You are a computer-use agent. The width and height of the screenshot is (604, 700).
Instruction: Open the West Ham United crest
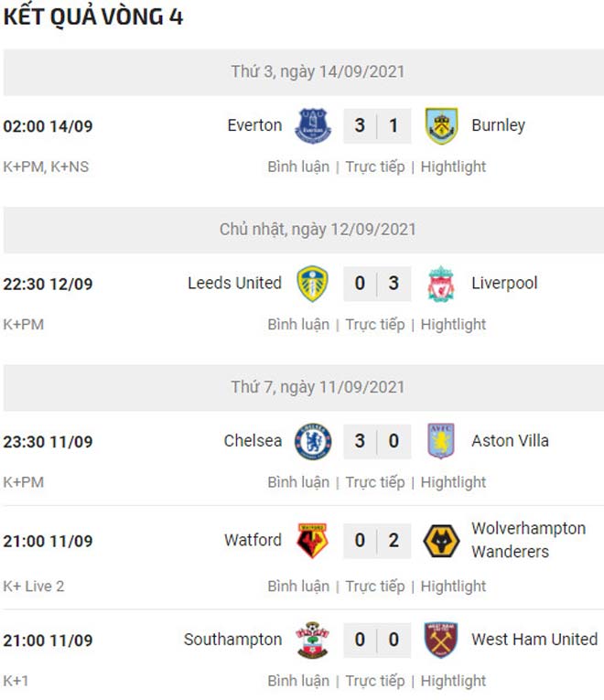click(441, 640)
